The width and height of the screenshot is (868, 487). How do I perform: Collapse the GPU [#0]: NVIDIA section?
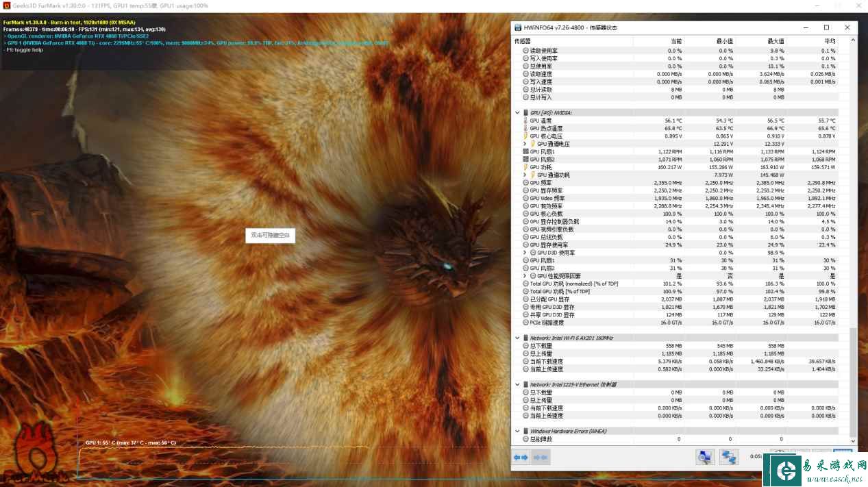(x=517, y=113)
